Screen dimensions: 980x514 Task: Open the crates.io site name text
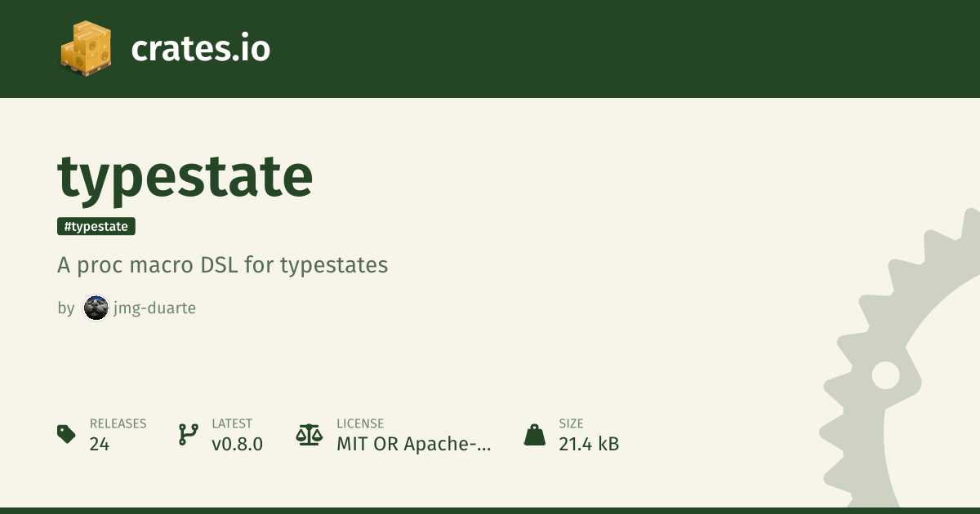200,49
